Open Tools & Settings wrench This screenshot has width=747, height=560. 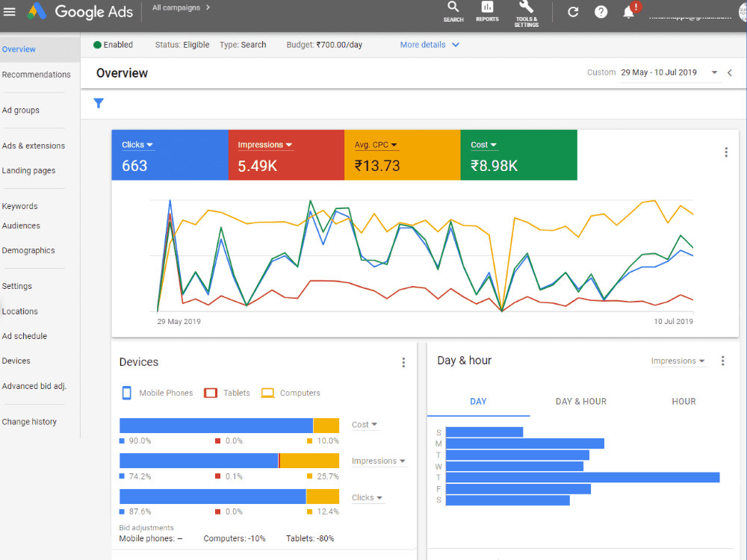click(x=526, y=13)
